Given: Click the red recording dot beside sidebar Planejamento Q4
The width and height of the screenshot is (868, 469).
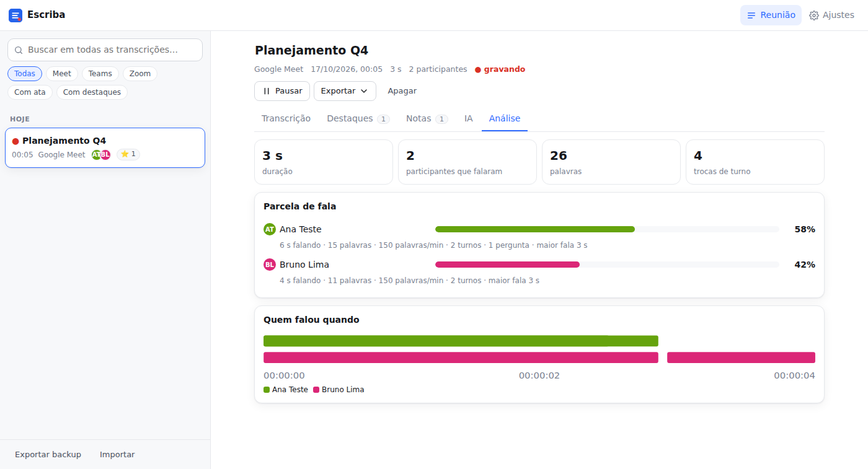Looking at the screenshot, I should pyautogui.click(x=15, y=141).
